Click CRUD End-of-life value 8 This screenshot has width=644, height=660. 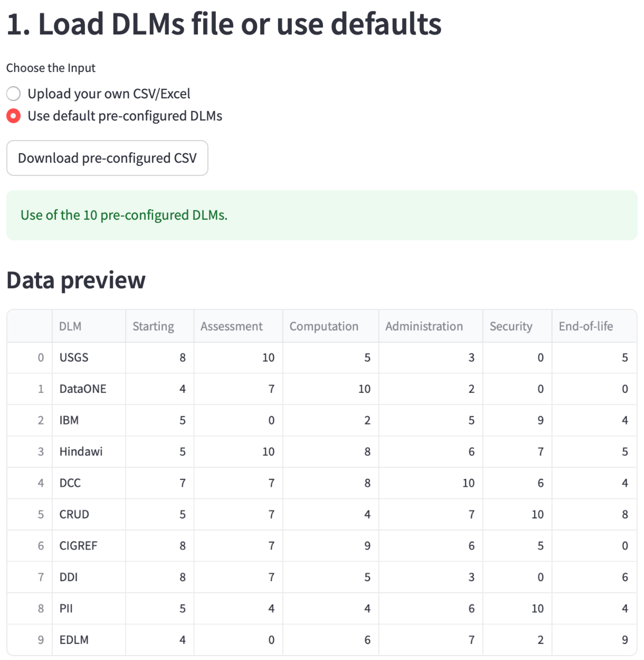pyautogui.click(x=594, y=515)
